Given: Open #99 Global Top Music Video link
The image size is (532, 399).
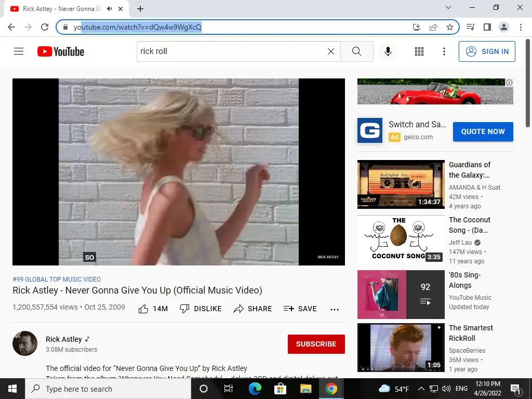Looking at the screenshot, I should point(57,279).
